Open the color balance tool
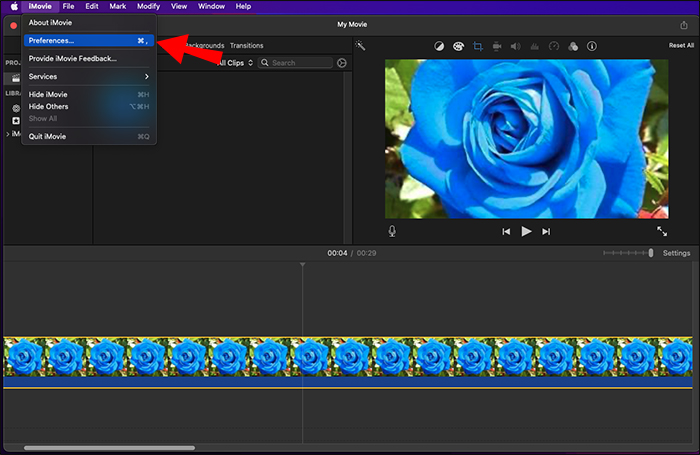700x455 pixels. coord(439,46)
